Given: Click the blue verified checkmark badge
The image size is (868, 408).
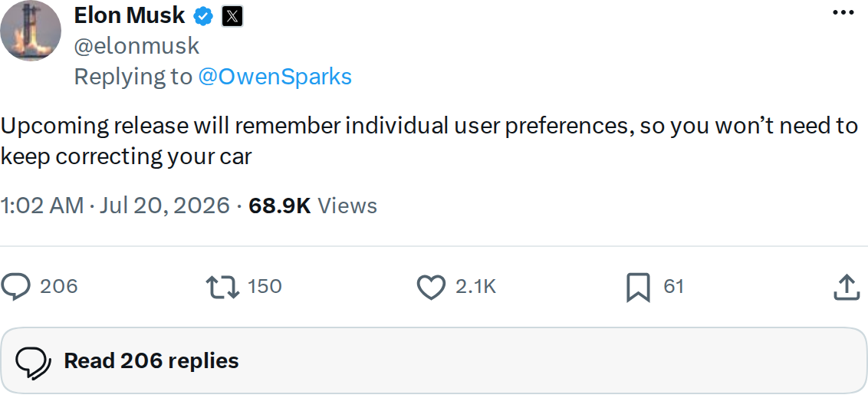Looking at the screenshot, I should (203, 17).
